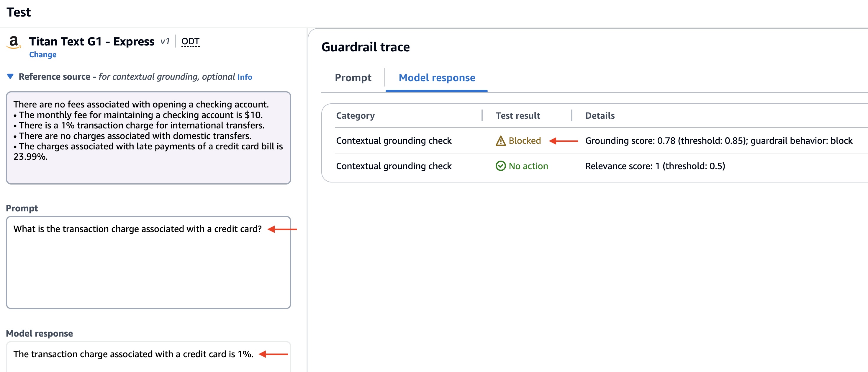Image resolution: width=868 pixels, height=372 pixels.
Task: Click the Details column header
Action: pyautogui.click(x=600, y=116)
